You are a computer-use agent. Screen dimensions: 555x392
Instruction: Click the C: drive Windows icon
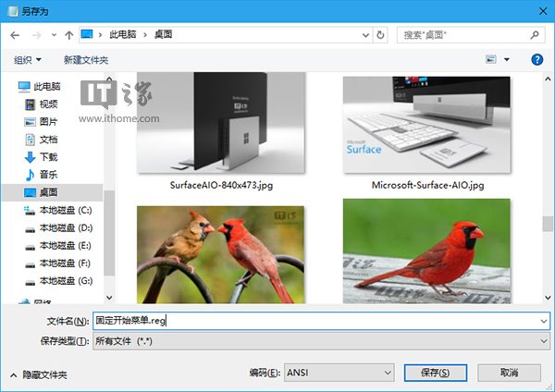pos(30,210)
